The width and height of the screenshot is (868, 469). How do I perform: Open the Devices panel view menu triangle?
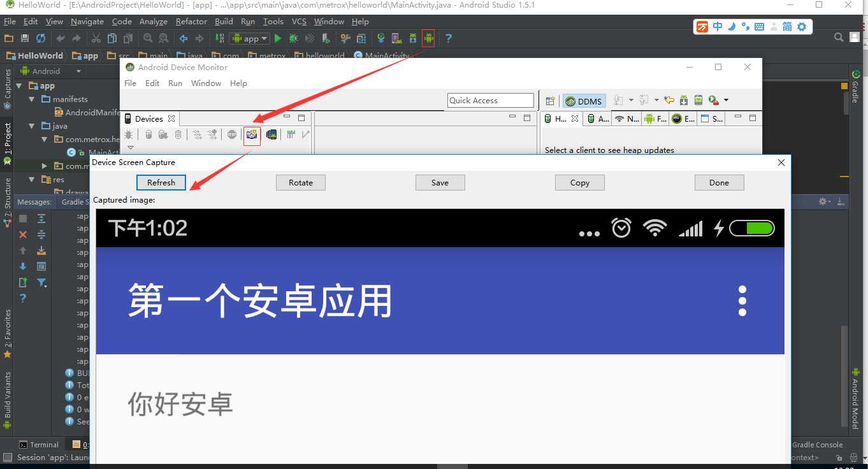point(131,148)
